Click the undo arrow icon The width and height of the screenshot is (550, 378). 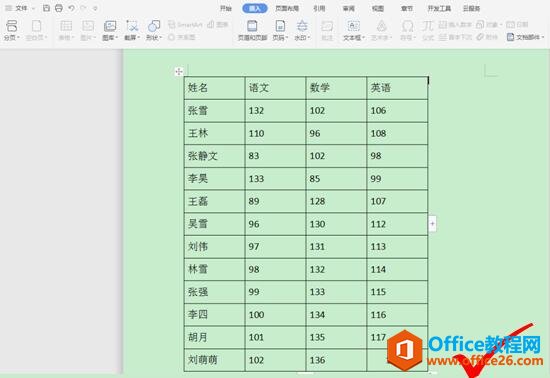click(x=72, y=8)
